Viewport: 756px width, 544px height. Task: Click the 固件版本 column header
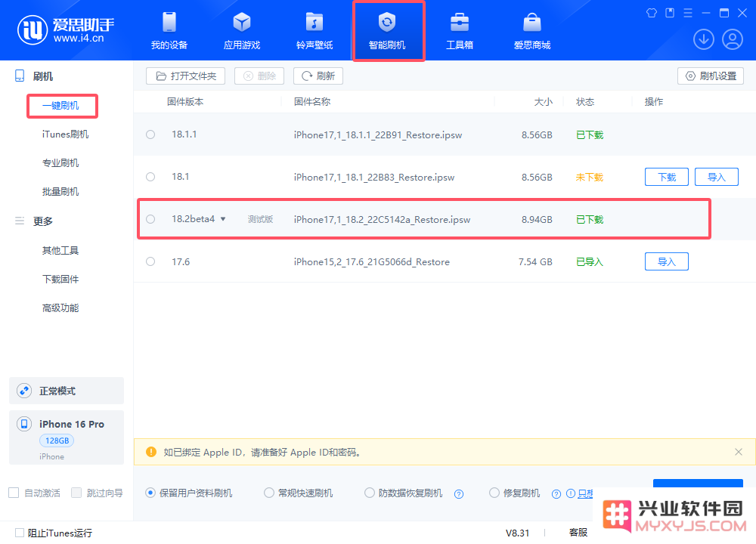point(185,102)
